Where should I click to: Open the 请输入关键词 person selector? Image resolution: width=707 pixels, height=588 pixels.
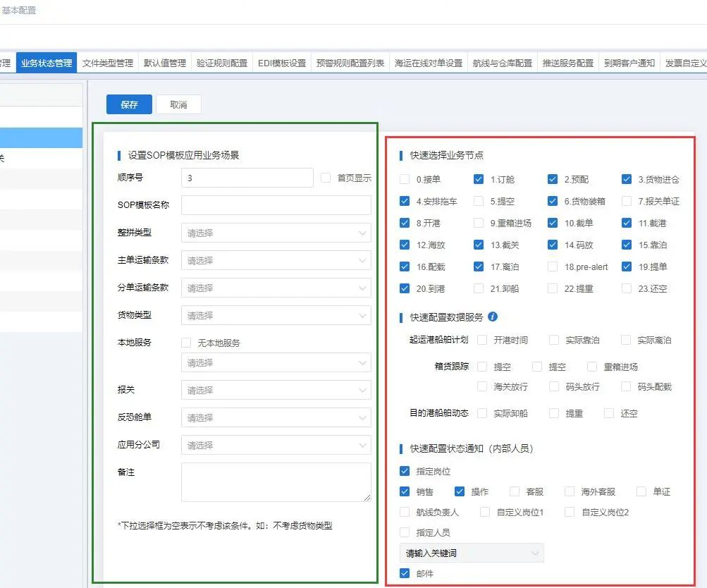coord(471,553)
